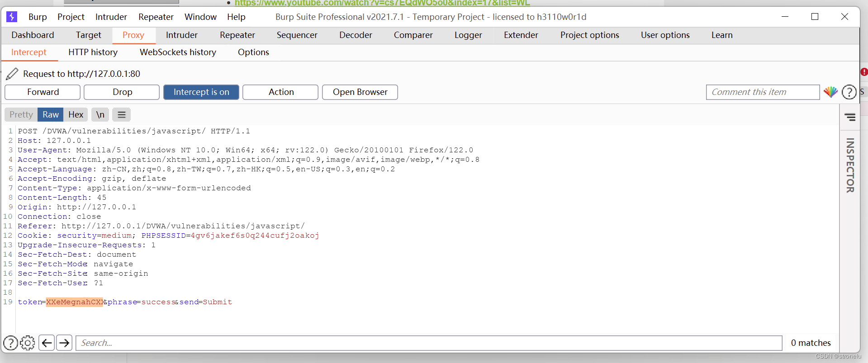Click the Forward button
Viewport: 868px width, 363px height.
(43, 92)
